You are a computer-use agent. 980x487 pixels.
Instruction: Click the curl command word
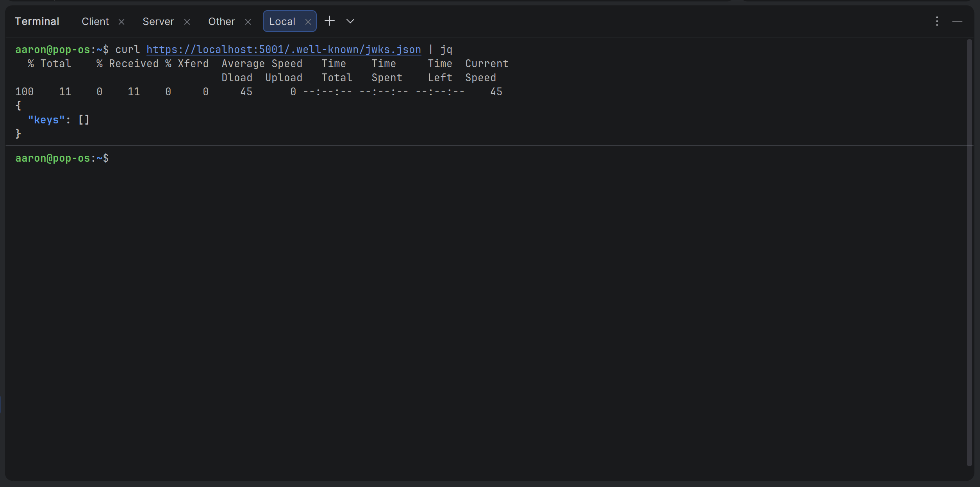point(127,50)
